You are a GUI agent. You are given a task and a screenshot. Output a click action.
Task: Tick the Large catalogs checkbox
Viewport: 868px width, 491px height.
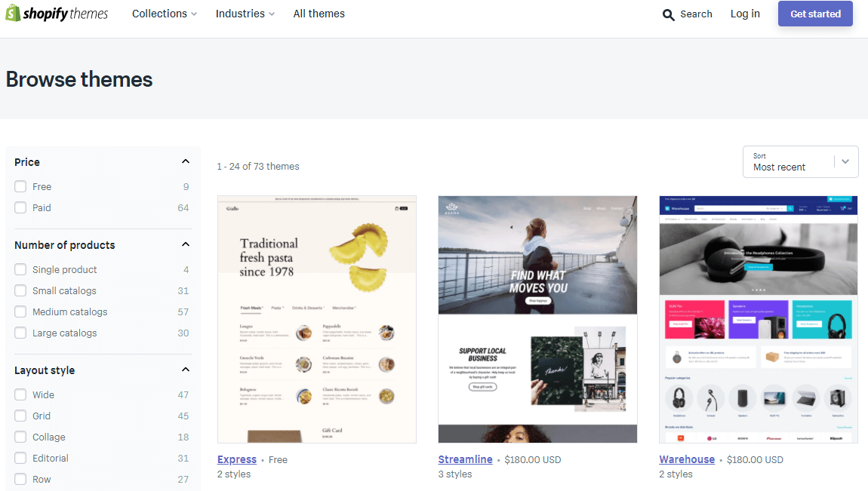(20, 333)
